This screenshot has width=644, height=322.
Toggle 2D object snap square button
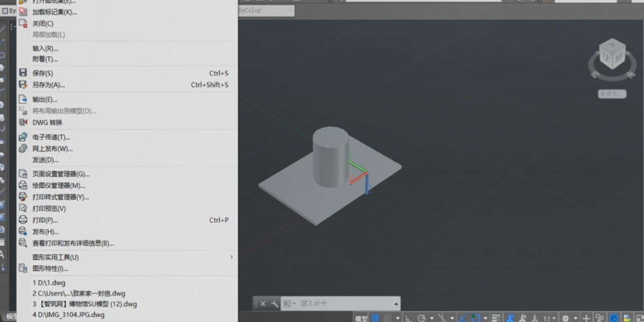pos(476,319)
